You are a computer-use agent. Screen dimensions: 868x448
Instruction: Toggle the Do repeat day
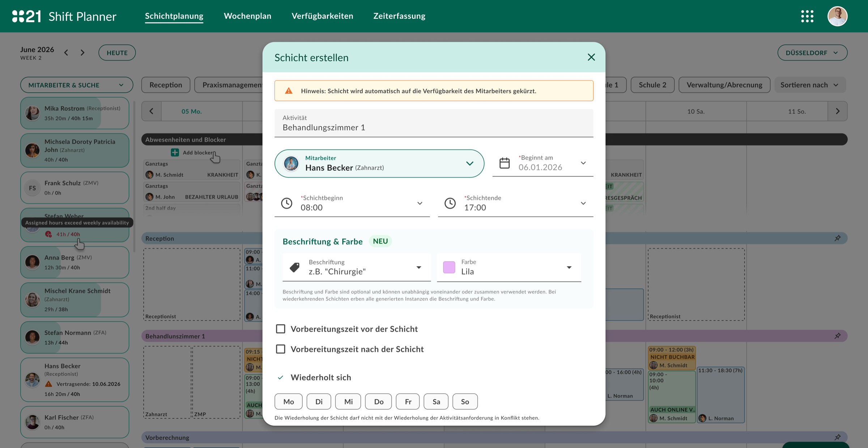coord(379,401)
